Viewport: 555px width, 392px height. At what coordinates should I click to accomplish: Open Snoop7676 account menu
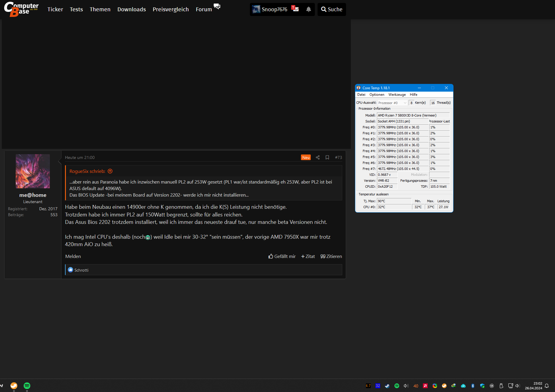(x=270, y=9)
